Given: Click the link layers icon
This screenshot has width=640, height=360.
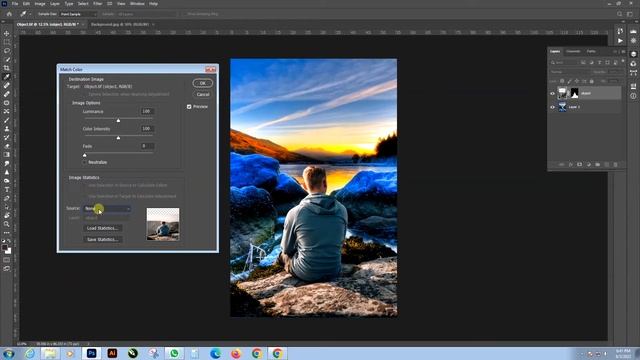Looking at the screenshot, I should pyautogui.click(x=561, y=164).
